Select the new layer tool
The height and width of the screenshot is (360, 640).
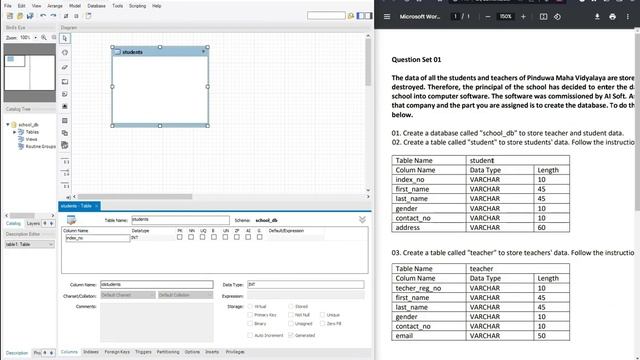tap(65, 82)
